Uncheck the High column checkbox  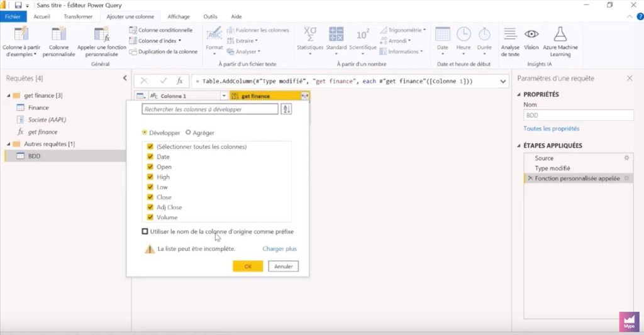[x=150, y=177]
